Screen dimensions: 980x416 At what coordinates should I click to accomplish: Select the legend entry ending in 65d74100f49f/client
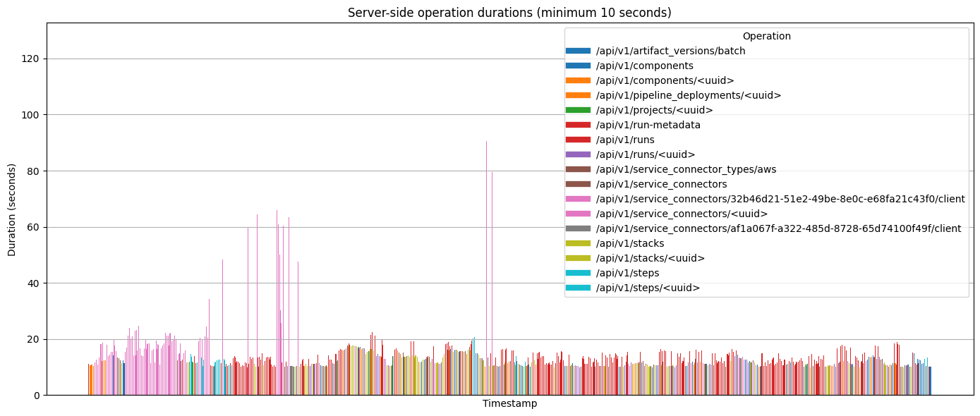pos(778,228)
